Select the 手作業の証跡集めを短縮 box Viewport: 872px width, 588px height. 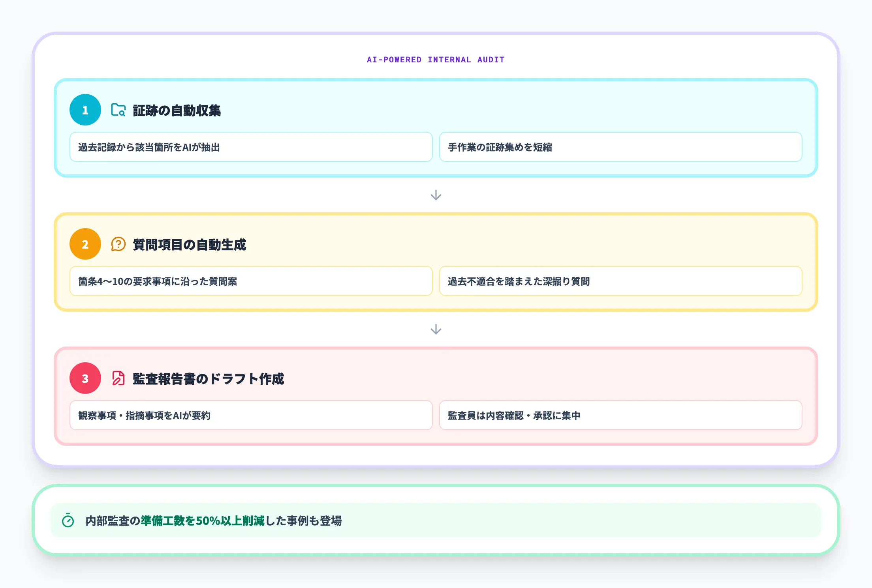pos(620,147)
